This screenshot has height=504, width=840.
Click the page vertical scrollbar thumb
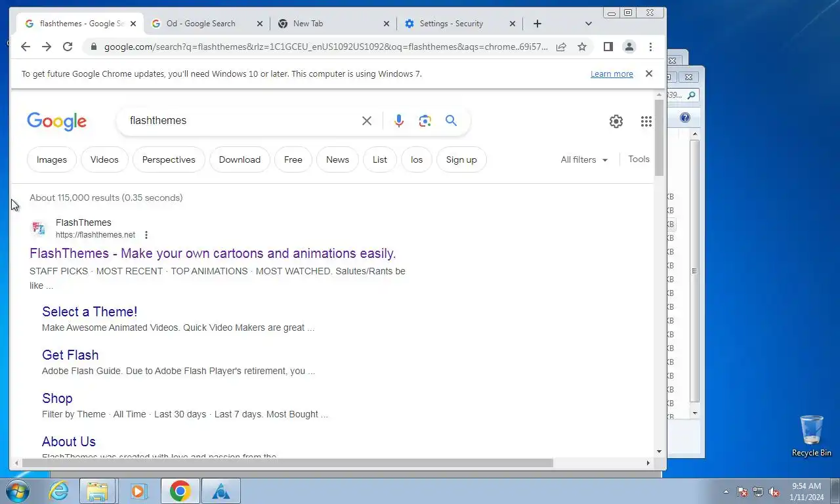pos(660,138)
